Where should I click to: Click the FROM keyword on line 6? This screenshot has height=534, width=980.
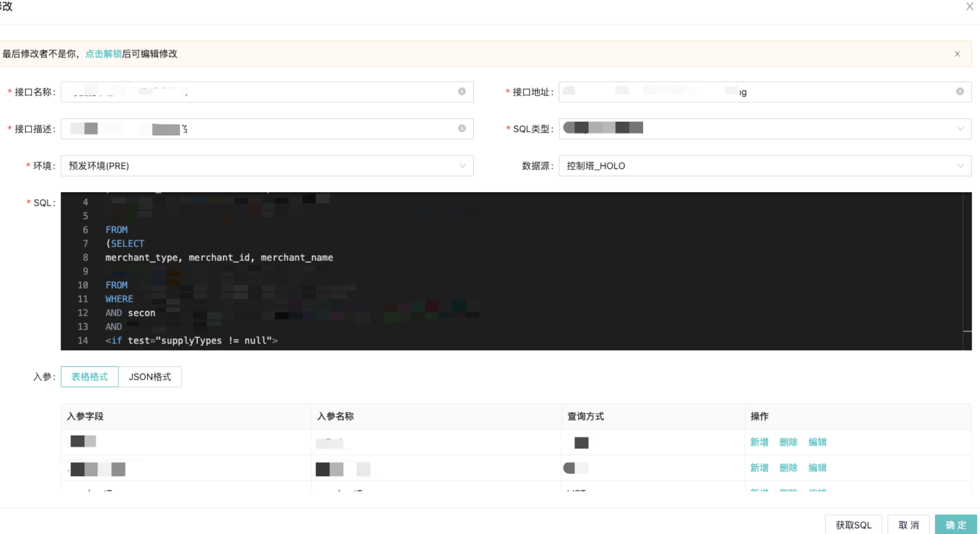pyautogui.click(x=117, y=230)
